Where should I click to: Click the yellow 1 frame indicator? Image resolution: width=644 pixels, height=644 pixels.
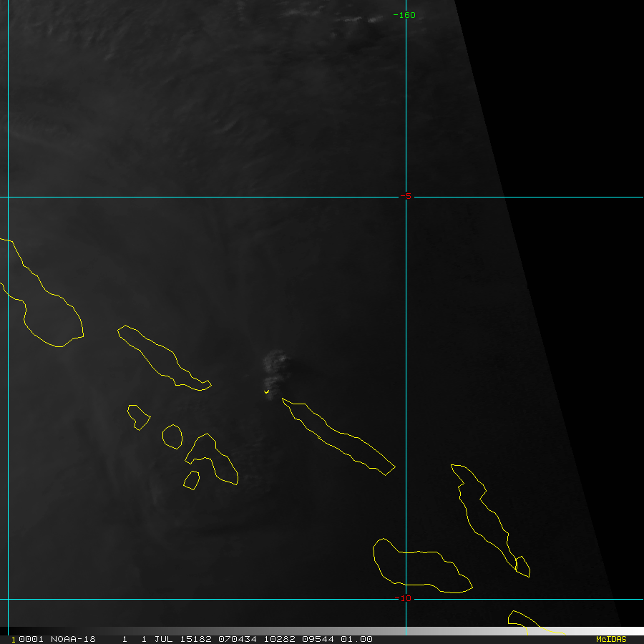point(14,640)
